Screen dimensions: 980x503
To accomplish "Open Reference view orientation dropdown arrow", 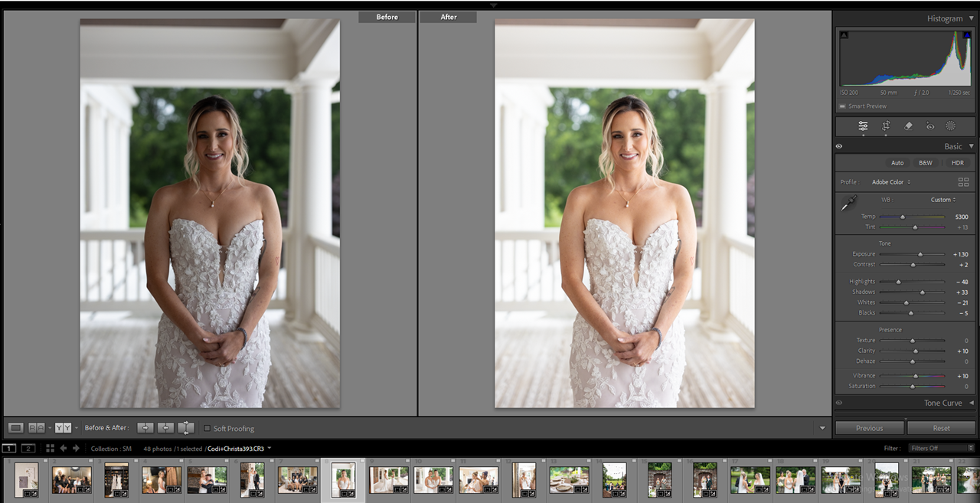I will point(50,428).
